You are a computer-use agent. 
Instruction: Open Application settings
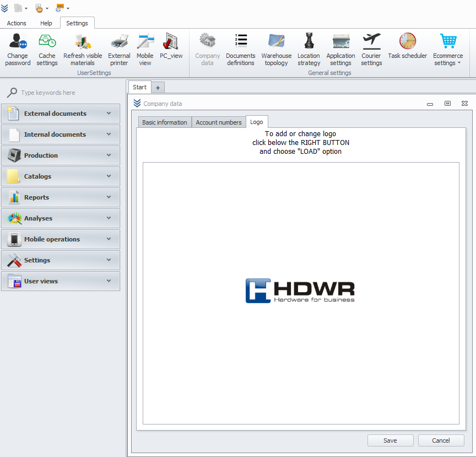click(x=340, y=50)
